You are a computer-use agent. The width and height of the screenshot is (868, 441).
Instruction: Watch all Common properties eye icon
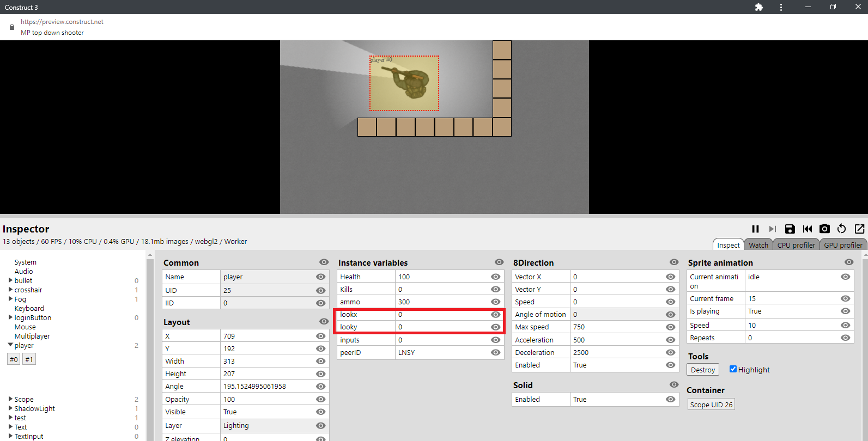[324, 262]
